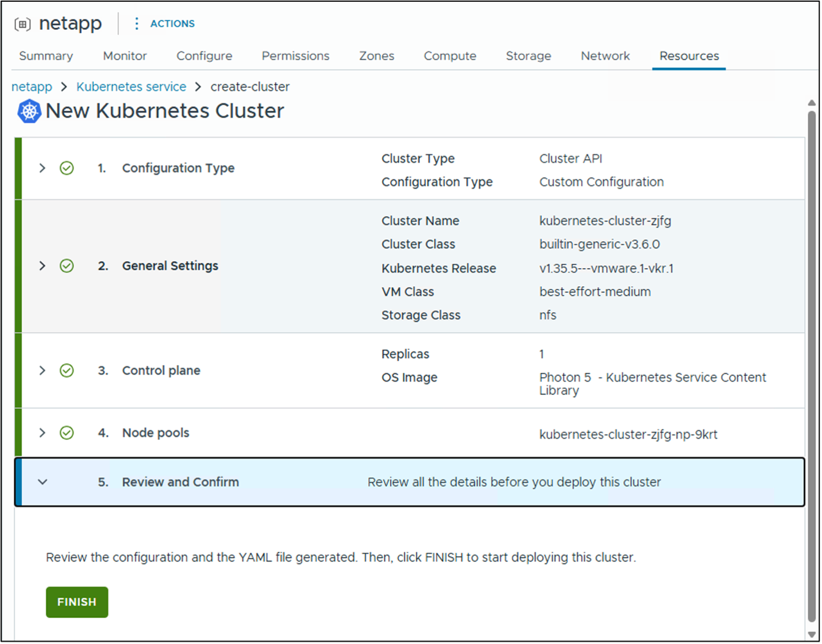Select the Resources tab

pos(689,56)
